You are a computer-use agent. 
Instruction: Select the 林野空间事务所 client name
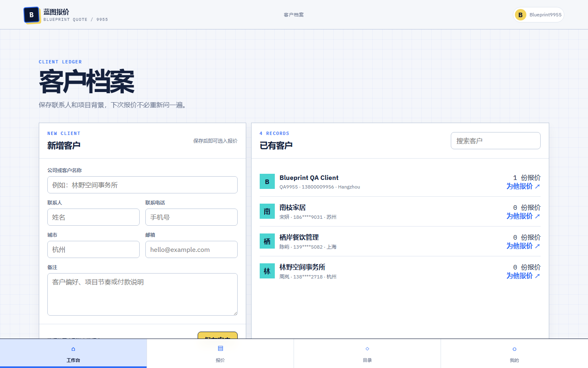point(302,267)
